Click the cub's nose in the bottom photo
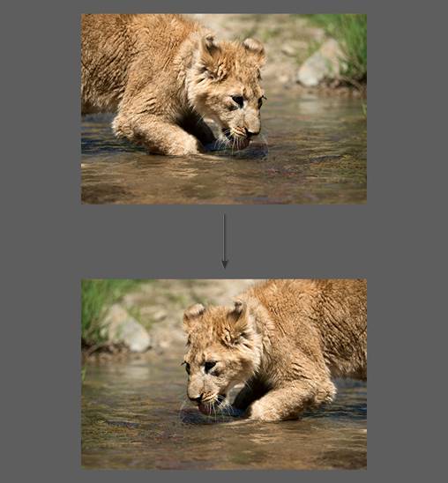 [195, 398]
